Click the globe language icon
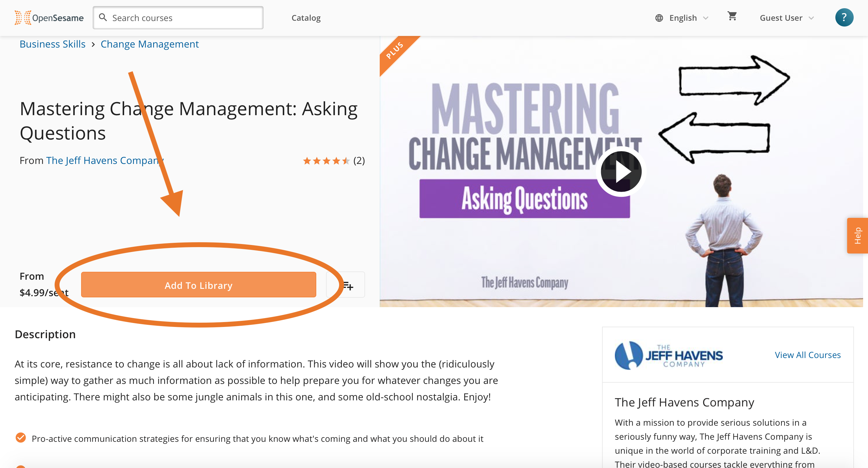This screenshot has width=868, height=468. pyautogui.click(x=659, y=18)
